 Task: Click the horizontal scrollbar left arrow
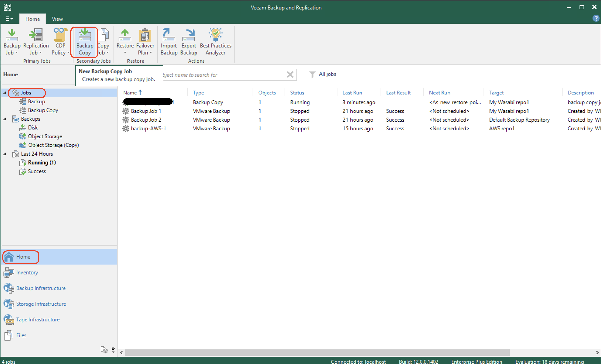122,352
